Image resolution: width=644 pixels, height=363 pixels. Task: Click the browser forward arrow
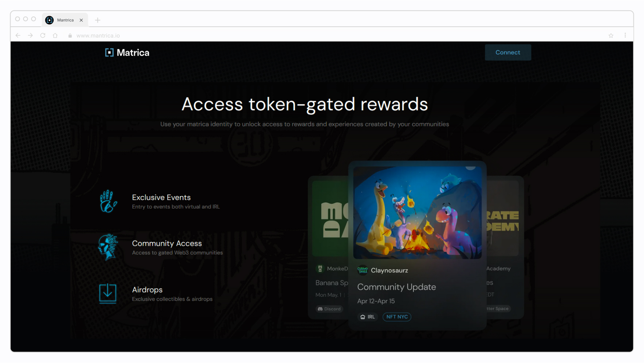(x=30, y=35)
